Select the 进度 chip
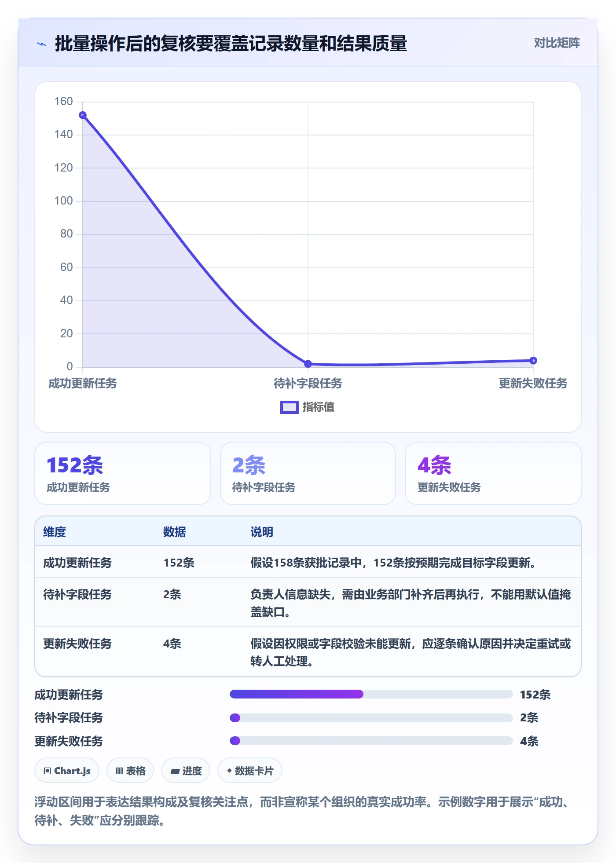The height and width of the screenshot is (863, 616). point(186,771)
